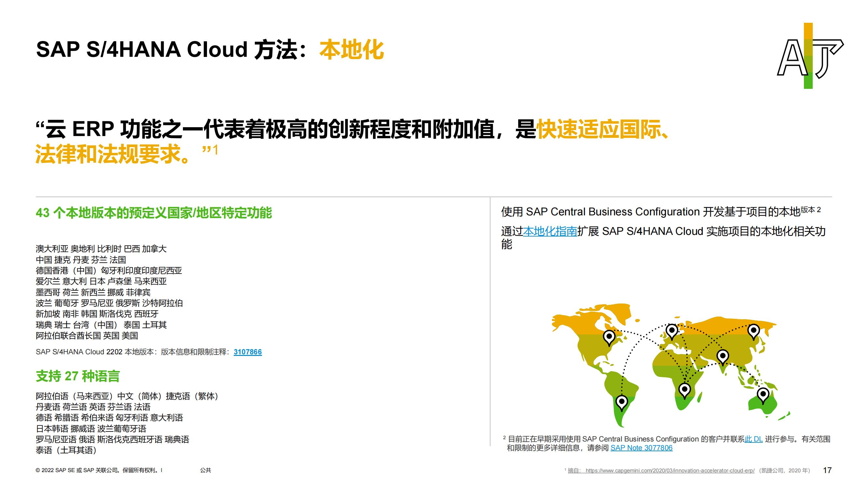This screenshot has width=868, height=488.
Task: Click the row starting with 德国香港（中国）
Action: pyautogui.click(x=109, y=270)
